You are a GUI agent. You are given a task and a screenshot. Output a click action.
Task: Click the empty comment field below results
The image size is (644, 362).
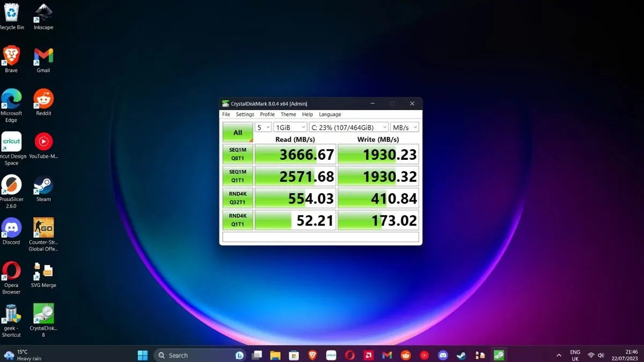coord(320,237)
